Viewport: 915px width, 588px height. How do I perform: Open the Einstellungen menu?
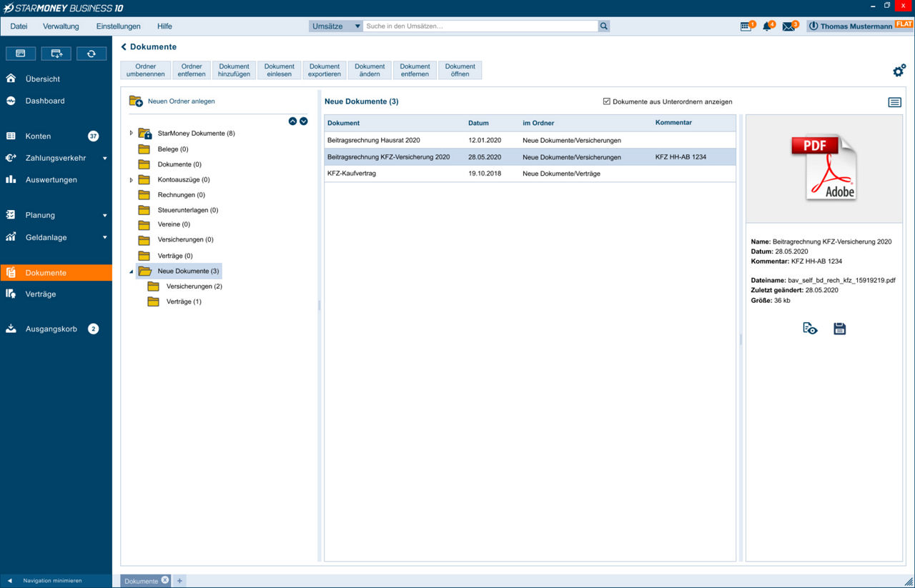pos(118,26)
